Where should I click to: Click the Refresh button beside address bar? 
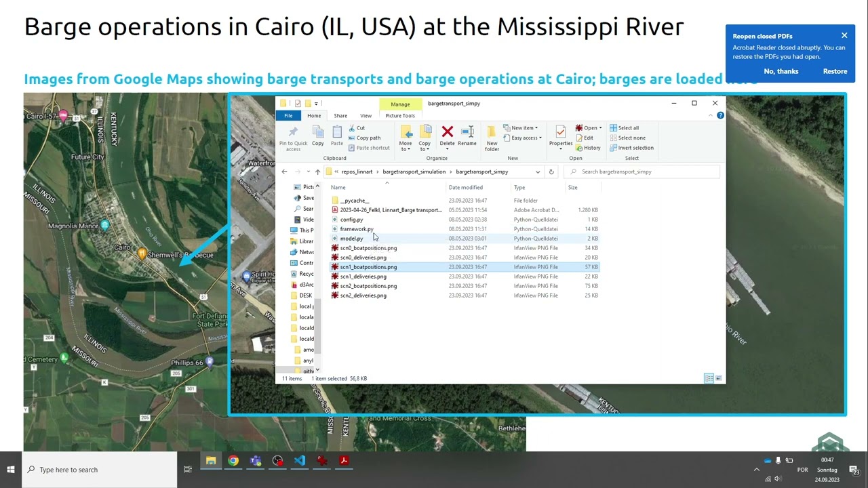point(551,171)
